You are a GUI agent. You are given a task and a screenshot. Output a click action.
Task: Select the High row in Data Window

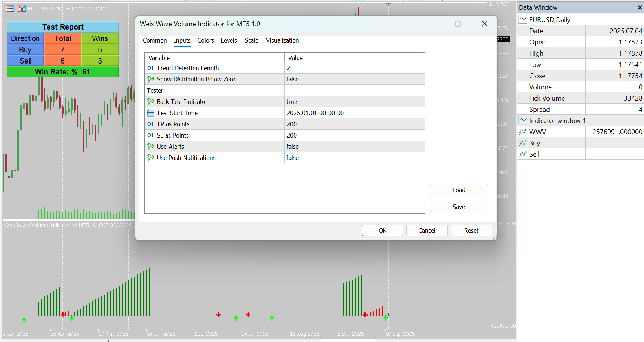580,53
